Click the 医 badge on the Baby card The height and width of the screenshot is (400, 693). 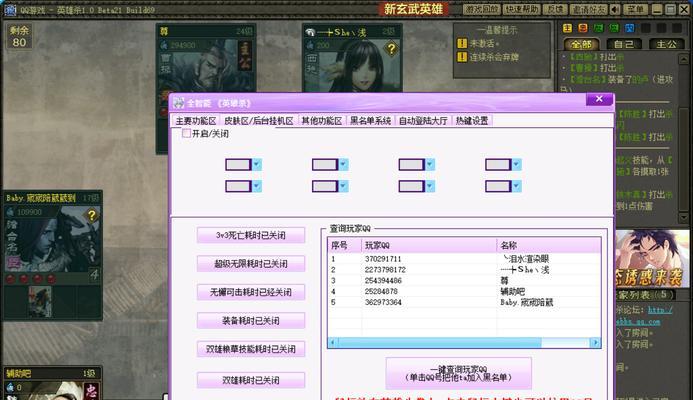click(13, 263)
